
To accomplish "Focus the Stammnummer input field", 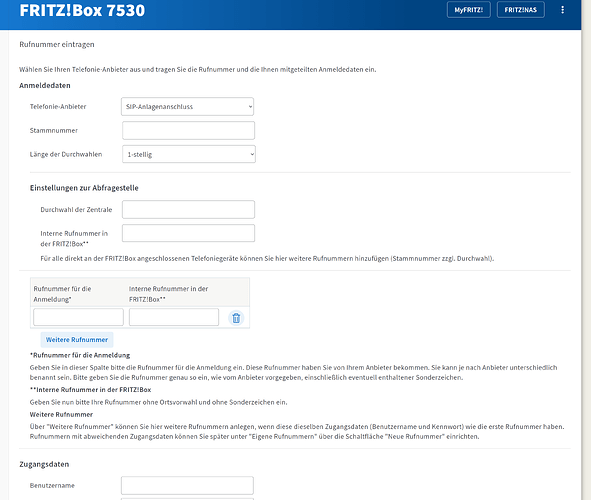I will point(188,130).
